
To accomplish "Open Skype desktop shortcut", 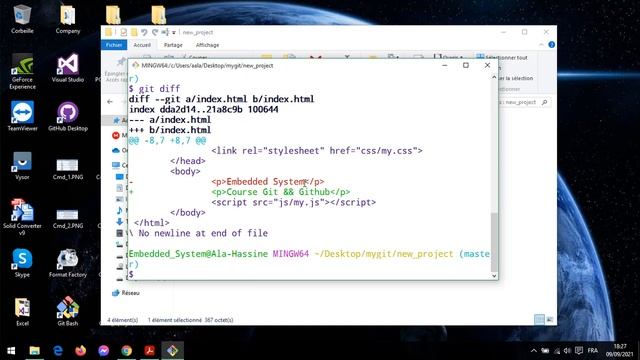I will (22, 263).
